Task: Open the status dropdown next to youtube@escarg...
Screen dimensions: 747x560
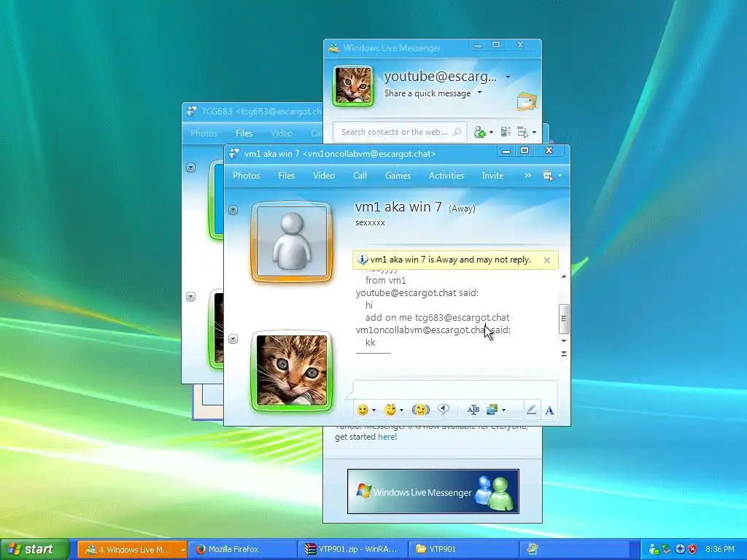Action: pos(508,77)
